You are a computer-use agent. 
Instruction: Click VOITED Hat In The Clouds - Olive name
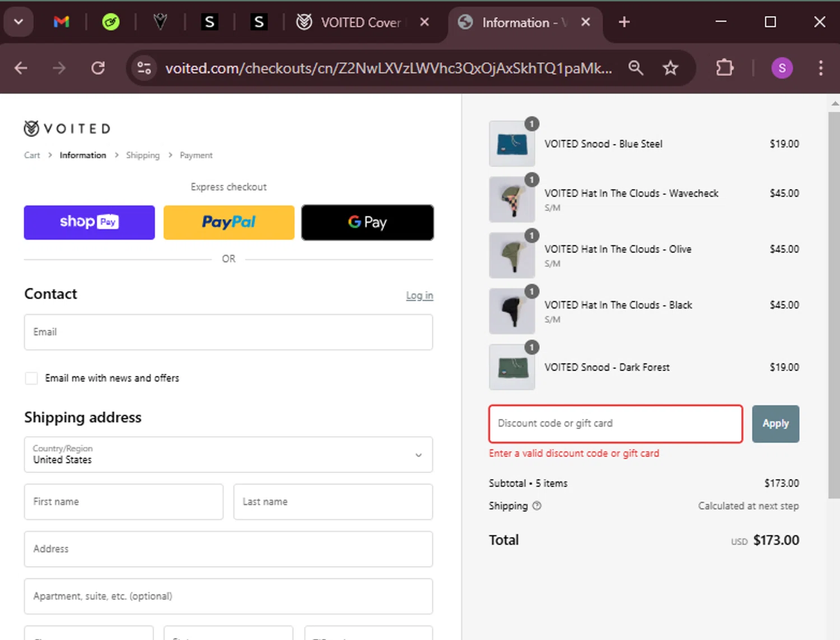tap(618, 249)
